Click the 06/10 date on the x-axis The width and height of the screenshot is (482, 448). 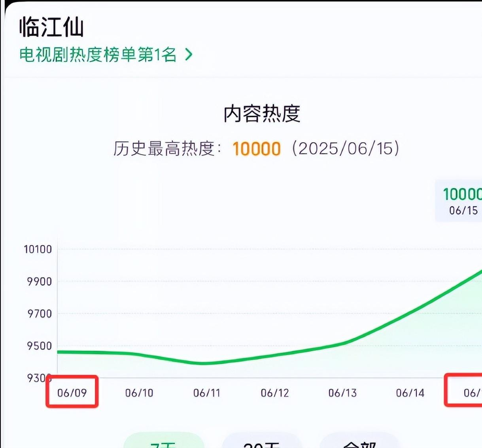coord(139,393)
